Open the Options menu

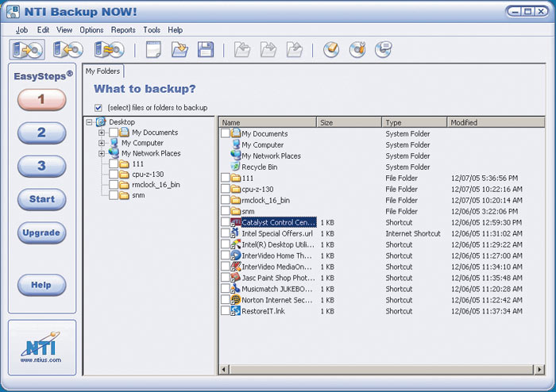tap(91, 30)
